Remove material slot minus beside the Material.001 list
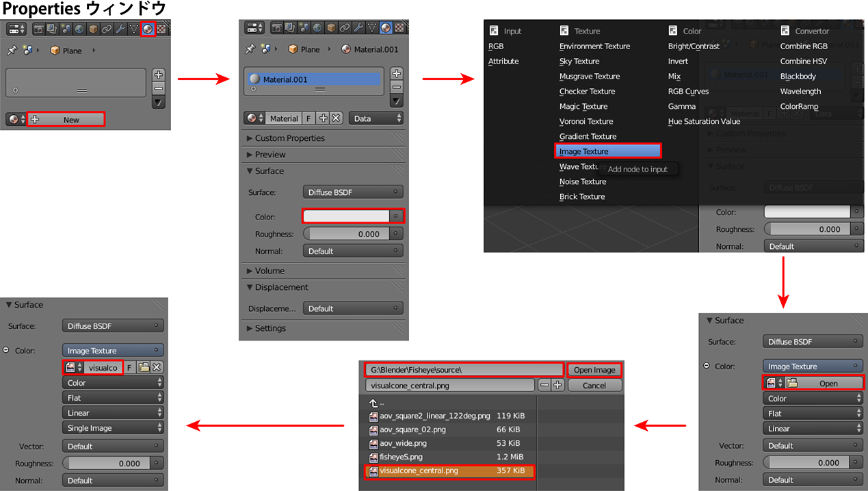The width and height of the screenshot is (868, 491). tap(397, 87)
